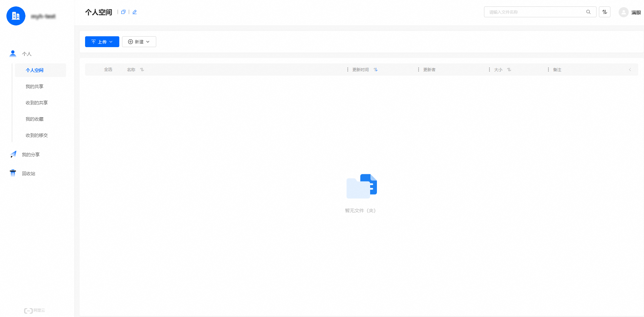Click the collapse arrow at header row end
Viewport: 644px width, 317px height.
[x=630, y=70]
